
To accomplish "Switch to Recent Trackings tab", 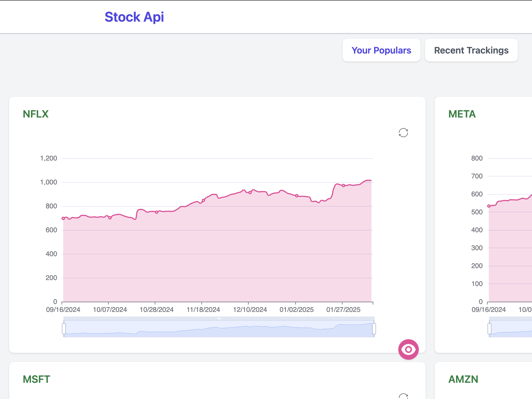I will (x=471, y=50).
